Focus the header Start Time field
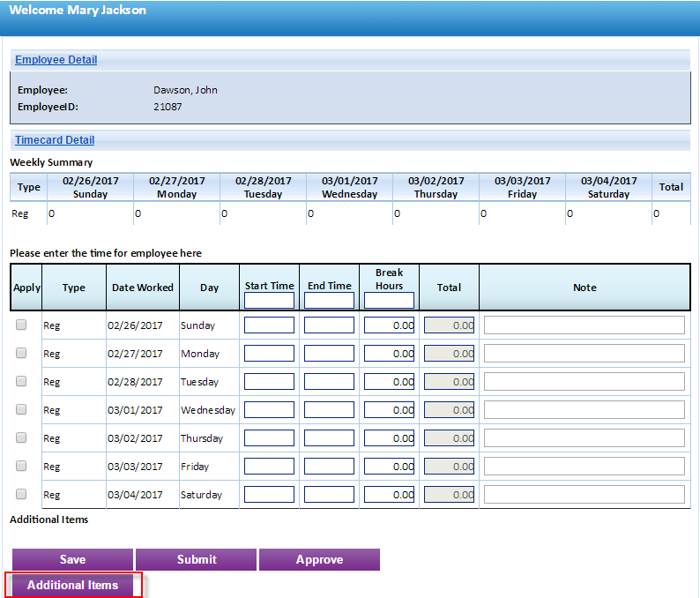The image size is (700, 598). pos(269,300)
